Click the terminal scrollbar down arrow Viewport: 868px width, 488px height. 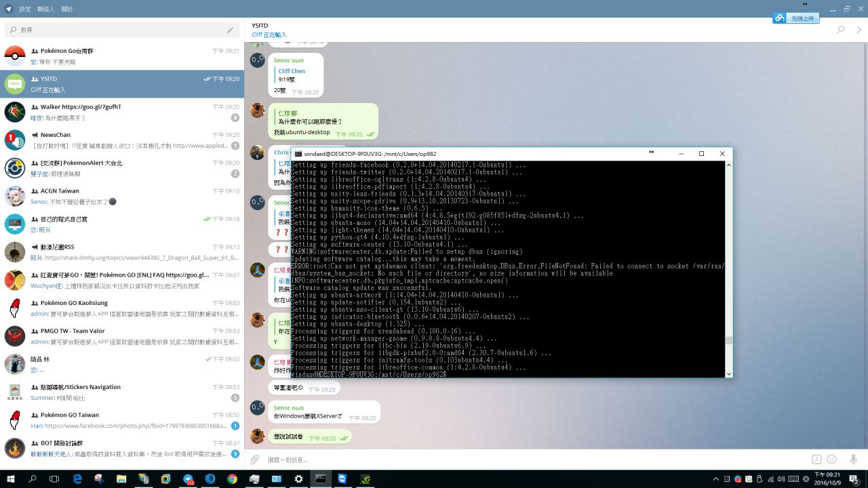(x=729, y=373)
